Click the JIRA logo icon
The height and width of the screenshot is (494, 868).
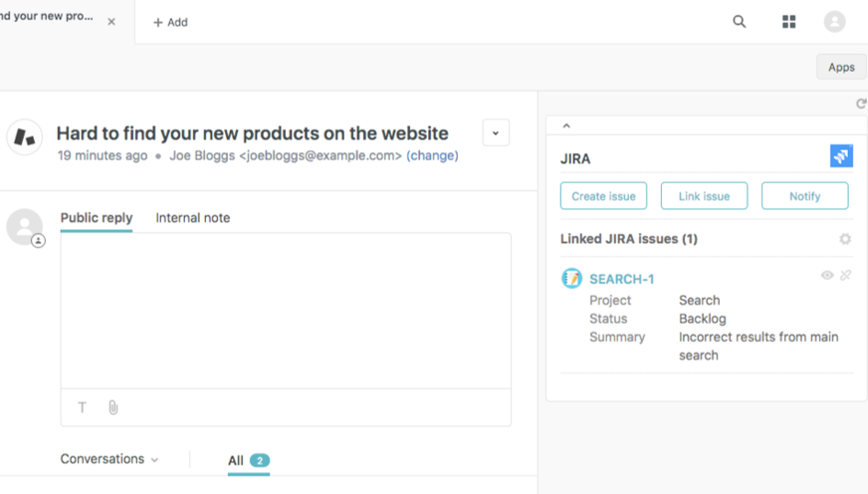coord(841,156)
